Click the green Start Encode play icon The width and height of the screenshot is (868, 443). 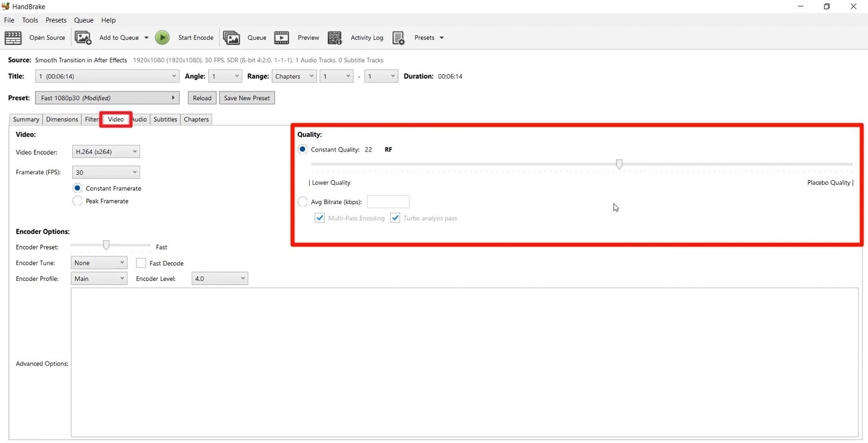[x=162, y=38]
